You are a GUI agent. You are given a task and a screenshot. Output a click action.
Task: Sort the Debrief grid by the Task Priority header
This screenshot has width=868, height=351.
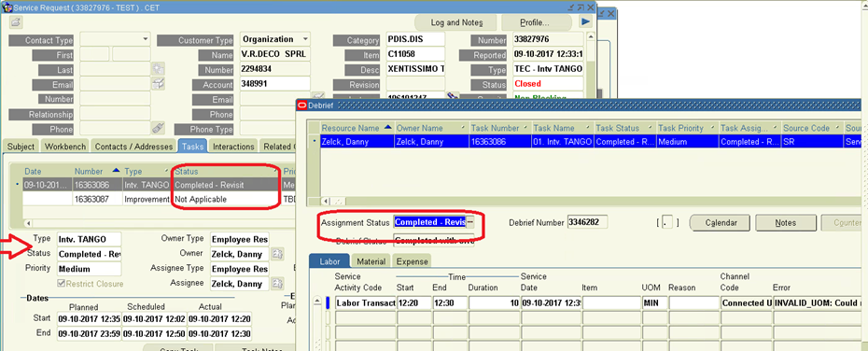tap(688, 128)
